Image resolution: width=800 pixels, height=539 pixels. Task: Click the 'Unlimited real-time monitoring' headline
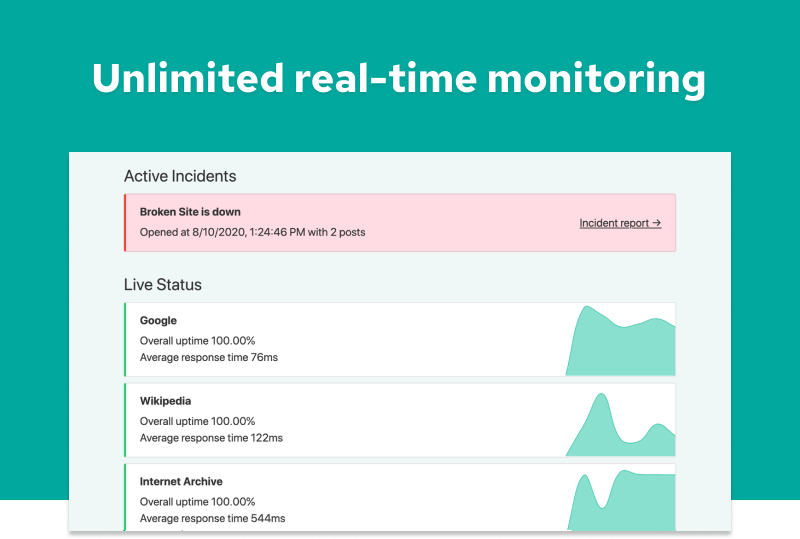399,79
